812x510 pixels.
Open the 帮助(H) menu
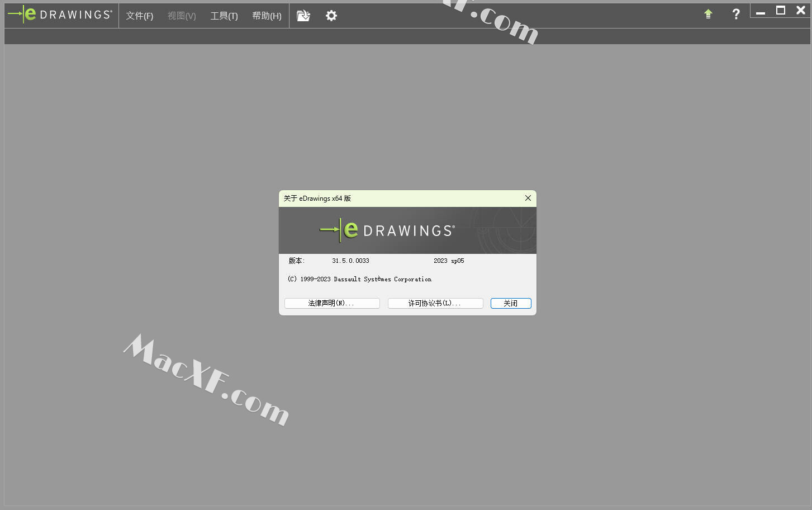(x=267, y=16)
